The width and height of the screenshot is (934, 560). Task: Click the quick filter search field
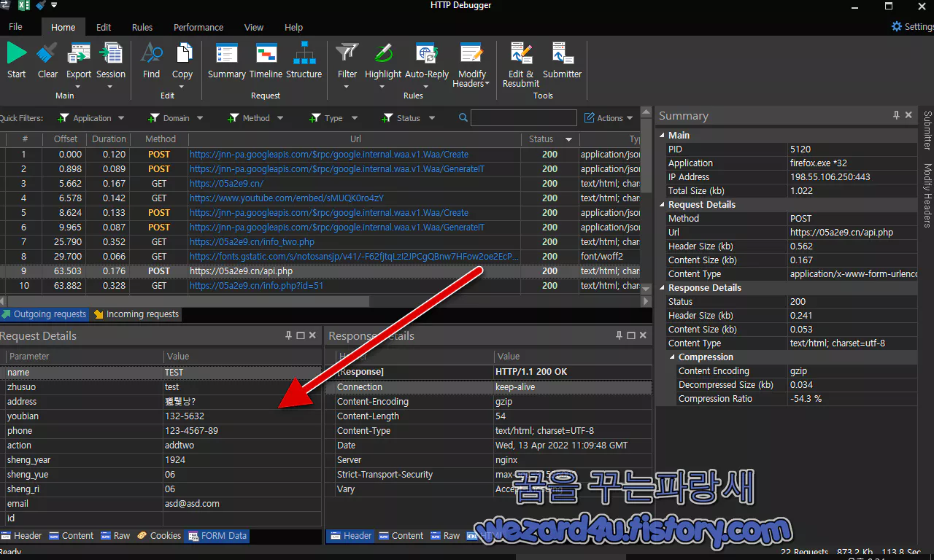[x=524, y=118]
